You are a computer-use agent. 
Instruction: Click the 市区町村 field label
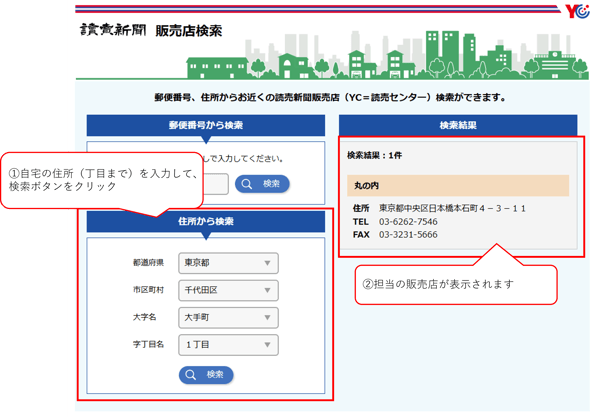[148, 290]
